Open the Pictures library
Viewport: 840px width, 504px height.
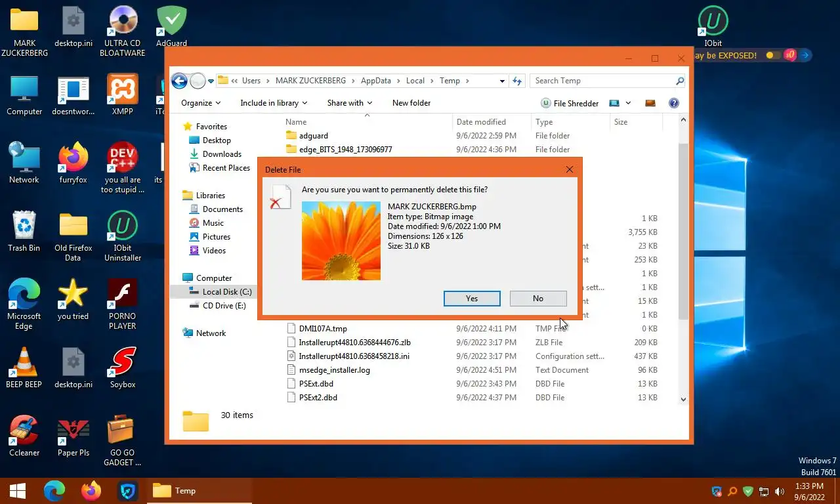tap(217, 237)
